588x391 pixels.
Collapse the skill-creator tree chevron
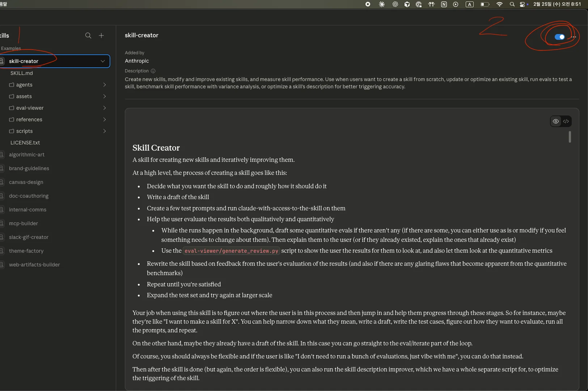pos(103,61)
